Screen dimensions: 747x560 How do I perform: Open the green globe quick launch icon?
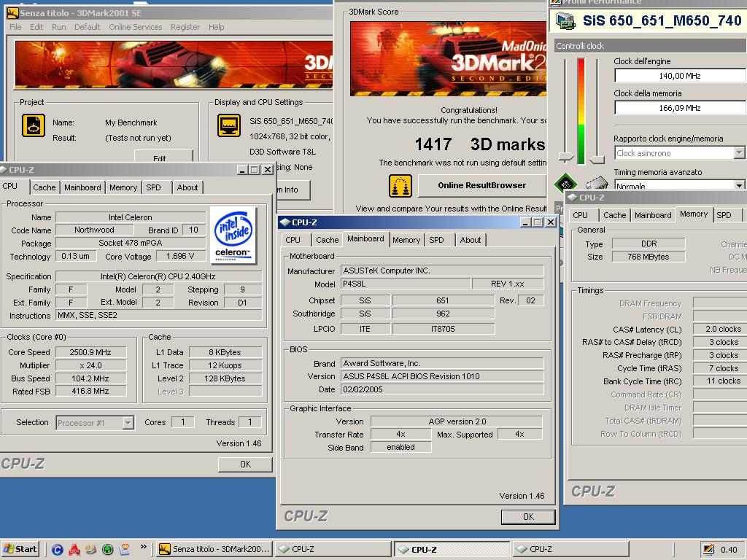point(108,550)
